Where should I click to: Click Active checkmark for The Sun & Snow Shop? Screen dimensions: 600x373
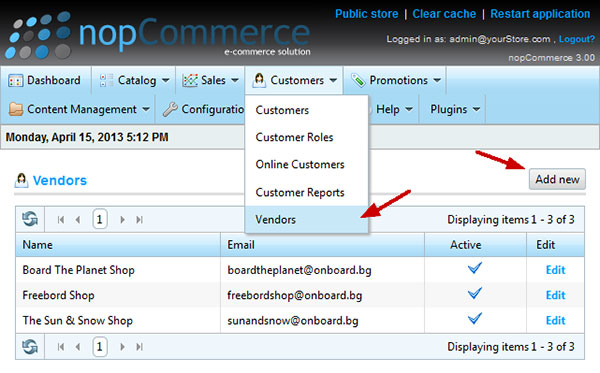pos(474,319)
